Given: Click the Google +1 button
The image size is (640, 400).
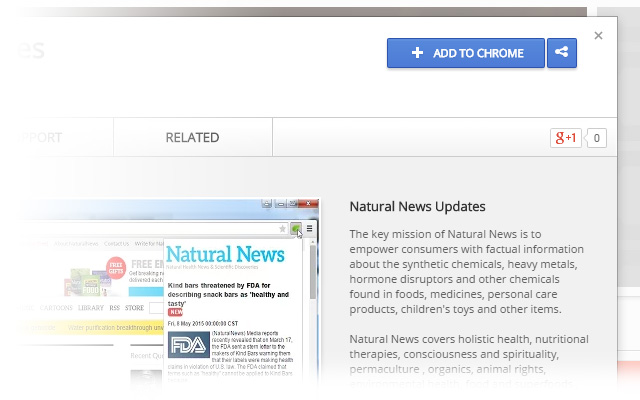Looking at the screenshot, I should pos(565,138).
